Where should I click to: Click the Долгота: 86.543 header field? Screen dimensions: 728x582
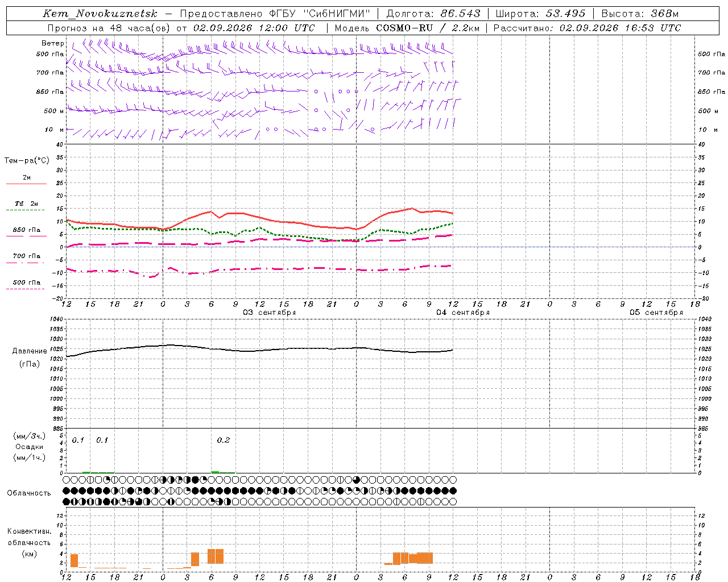(x=433, y=14)
